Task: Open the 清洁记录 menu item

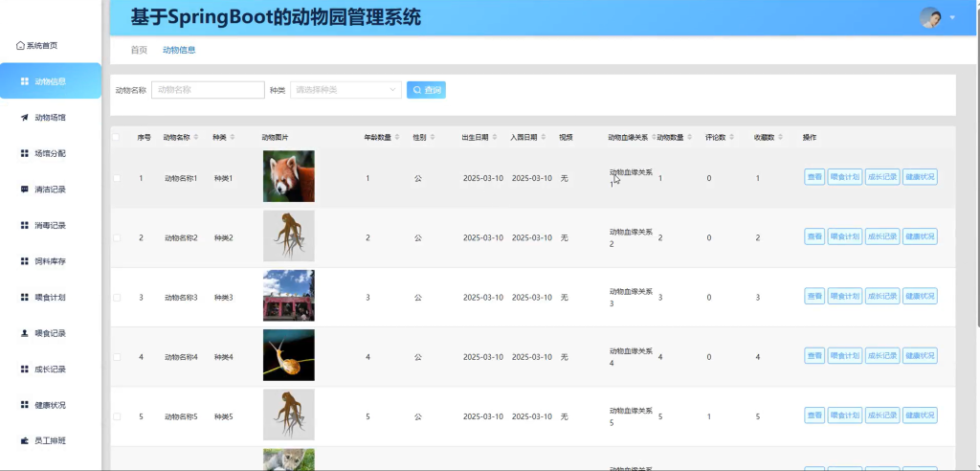Action: [51, 189]
